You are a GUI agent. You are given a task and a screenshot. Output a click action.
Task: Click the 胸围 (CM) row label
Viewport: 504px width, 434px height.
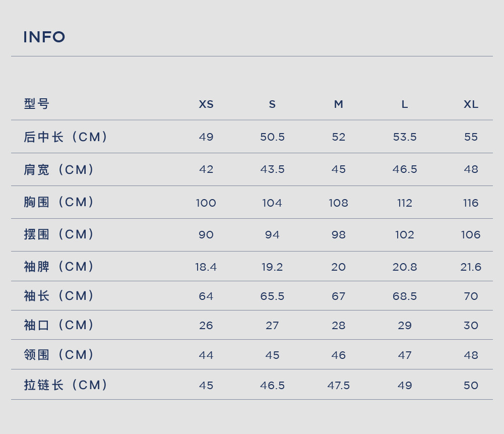[59, 202]
